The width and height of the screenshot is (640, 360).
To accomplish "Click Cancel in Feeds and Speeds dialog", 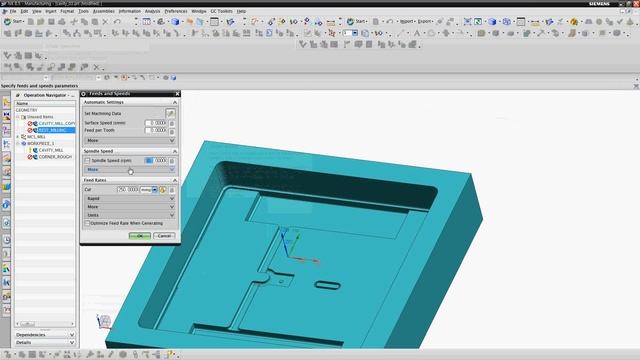I will coord(164,236).
